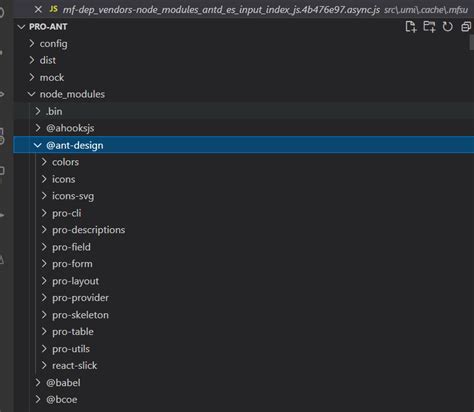Screen dimensions: 474x412
Task: Expand the pro-provider folder chevron
Action: (x=44, y=298)
